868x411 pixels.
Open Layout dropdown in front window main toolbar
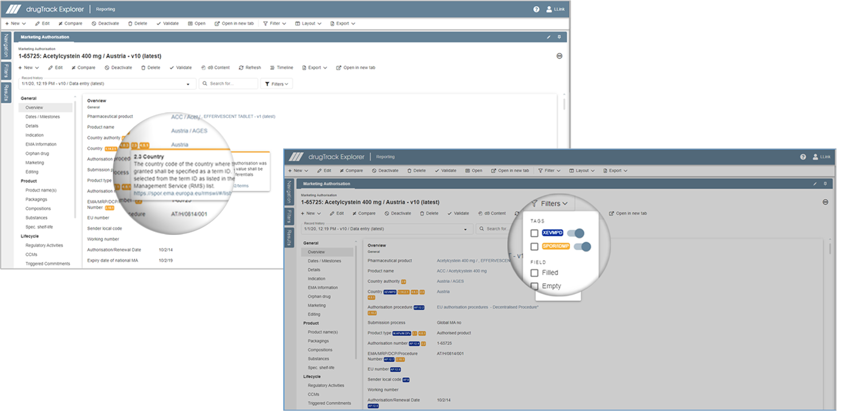coord(582,170)
